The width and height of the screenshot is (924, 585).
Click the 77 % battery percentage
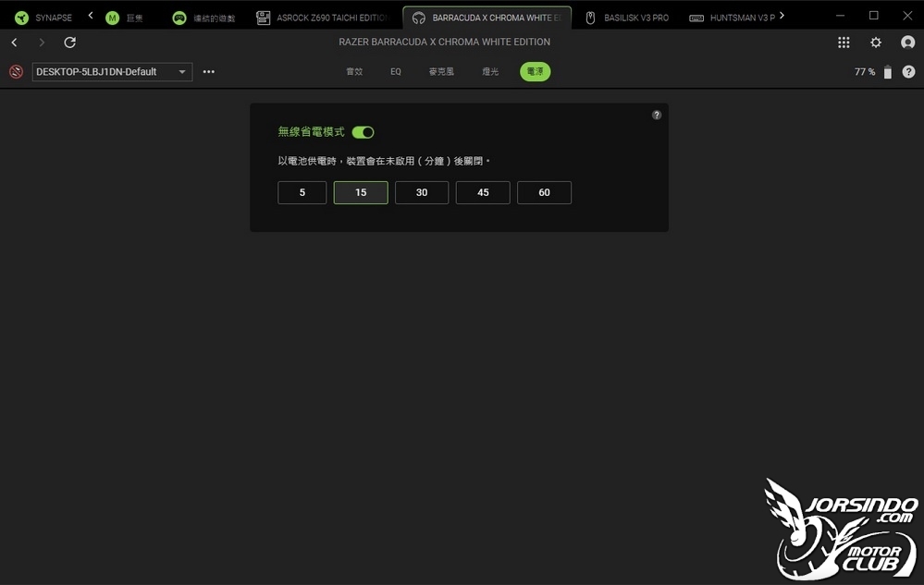point(865,72)
